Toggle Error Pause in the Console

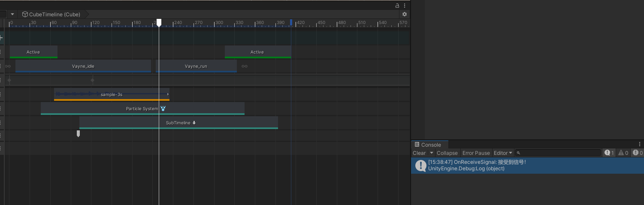pyautogui.click(x=476, y=153)
